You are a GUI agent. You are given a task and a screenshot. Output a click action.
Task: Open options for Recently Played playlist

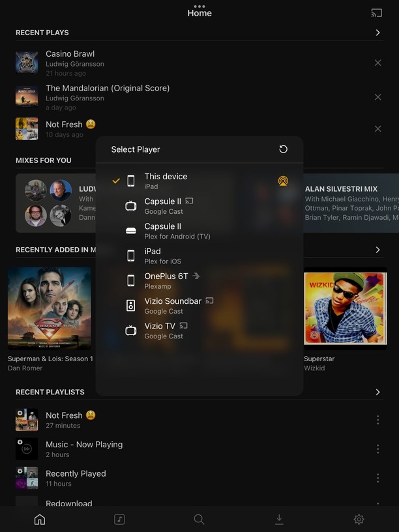coord(377,478)
